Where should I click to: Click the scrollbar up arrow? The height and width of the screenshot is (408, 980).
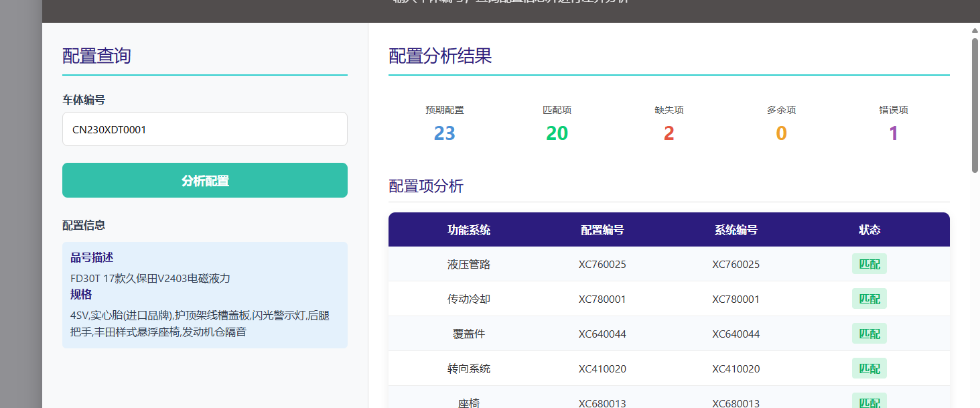click(x=975, y=30)
